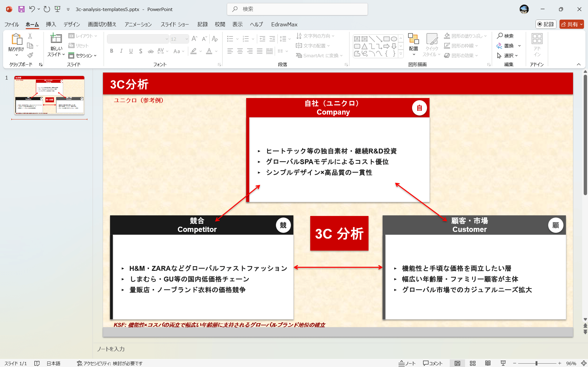Click the font color A swatch
The height and width of the screenshot is (367, 588).
209,51
